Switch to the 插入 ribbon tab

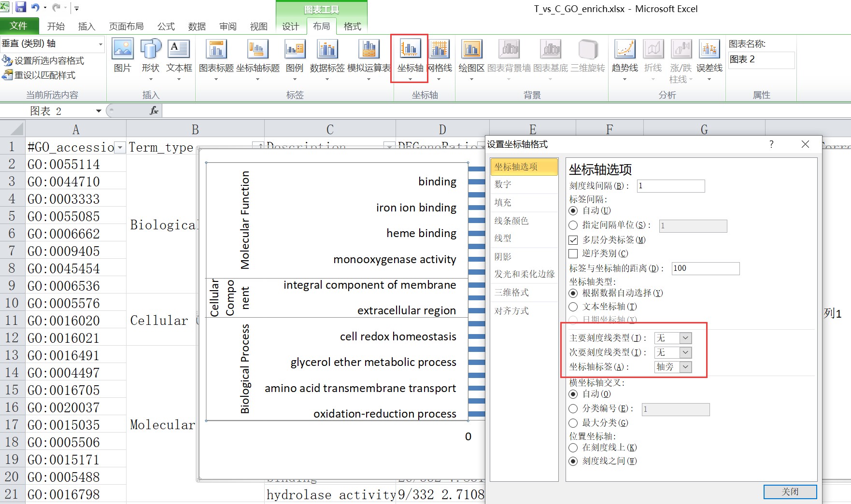(87, 26)
